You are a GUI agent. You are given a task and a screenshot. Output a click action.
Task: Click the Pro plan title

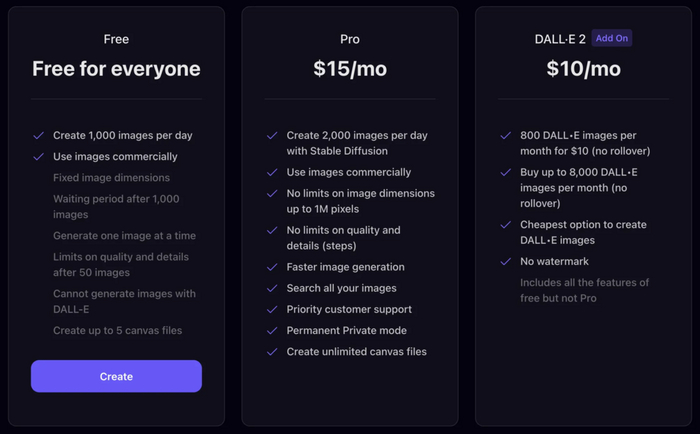pos(350,39)
